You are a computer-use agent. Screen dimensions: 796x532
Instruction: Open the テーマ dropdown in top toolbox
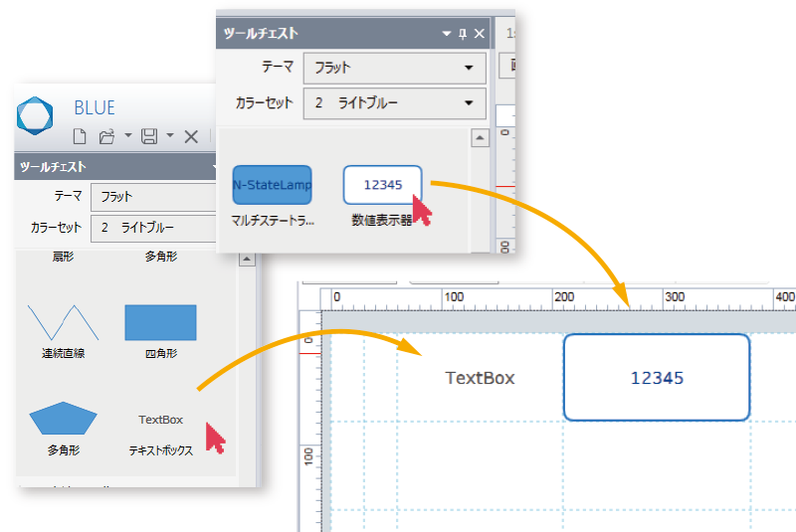469,69
